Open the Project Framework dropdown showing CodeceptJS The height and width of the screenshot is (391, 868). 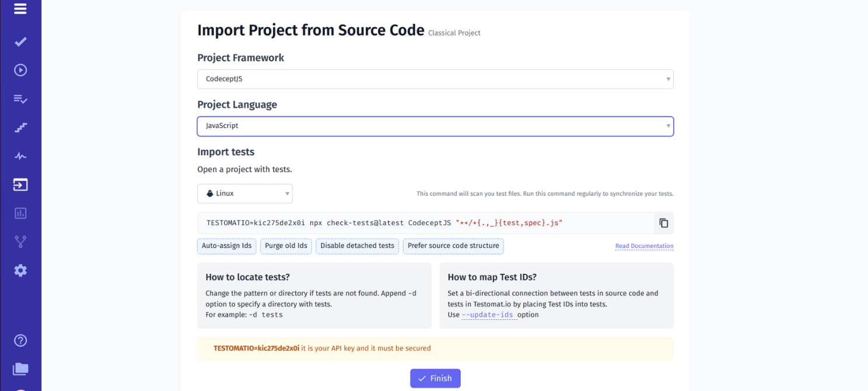[435, 79]
